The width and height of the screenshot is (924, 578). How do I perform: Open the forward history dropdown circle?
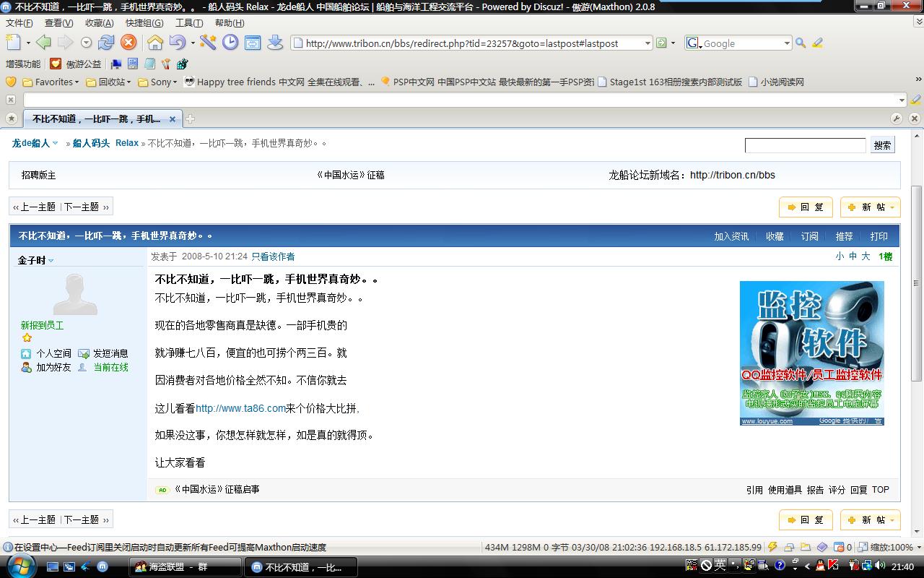point(86,43)
